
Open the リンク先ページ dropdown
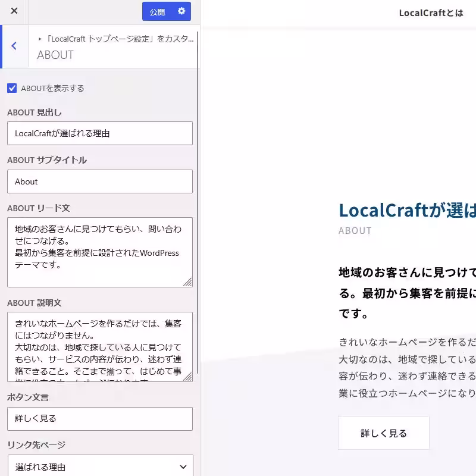100,466
